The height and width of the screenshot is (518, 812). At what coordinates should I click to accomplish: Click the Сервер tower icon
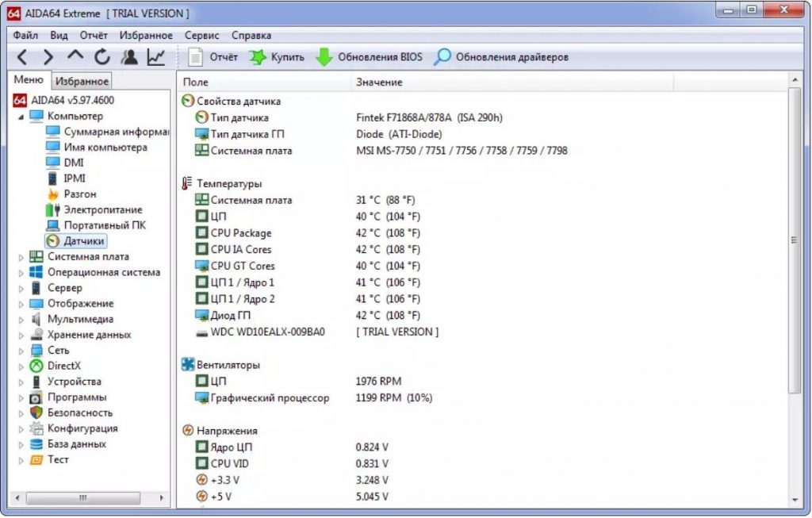[36, 287]
